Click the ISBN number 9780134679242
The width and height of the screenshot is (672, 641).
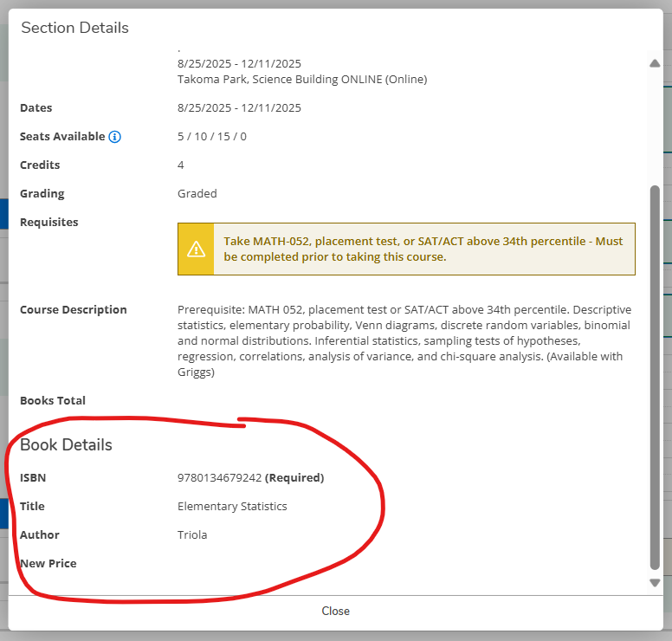219,477
